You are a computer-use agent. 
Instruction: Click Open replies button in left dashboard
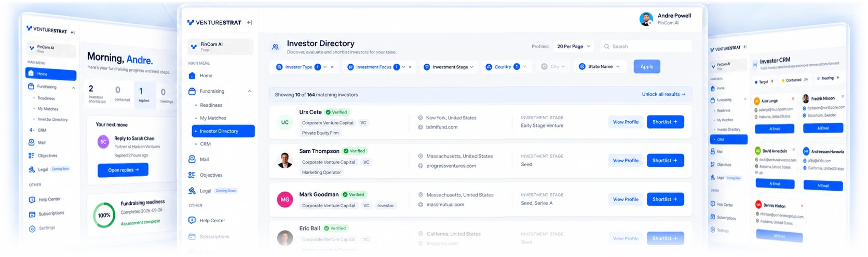[x=123, y=170]
